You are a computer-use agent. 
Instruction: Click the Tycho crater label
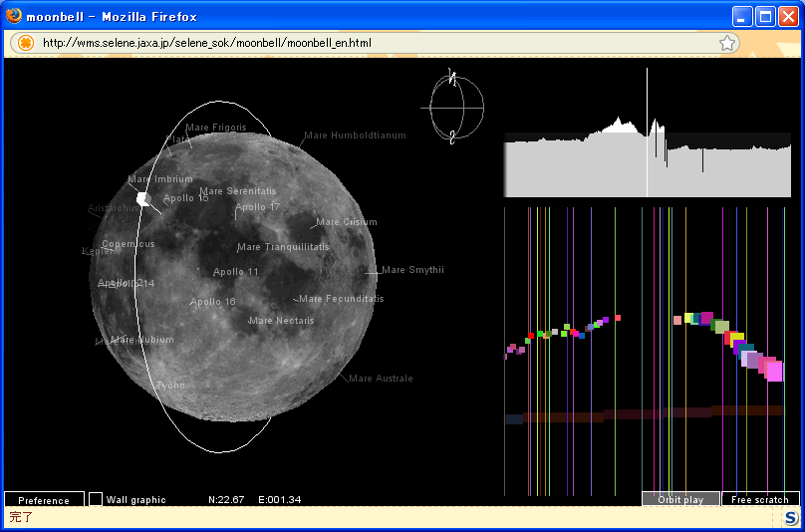[170, 386]
